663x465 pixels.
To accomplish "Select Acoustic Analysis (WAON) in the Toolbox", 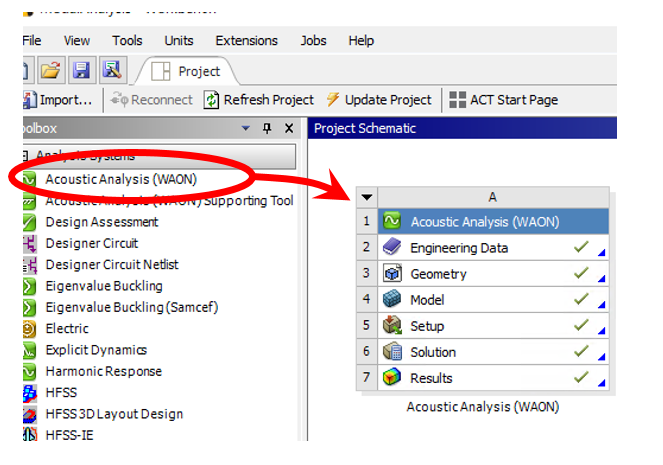I will point(121,179).
